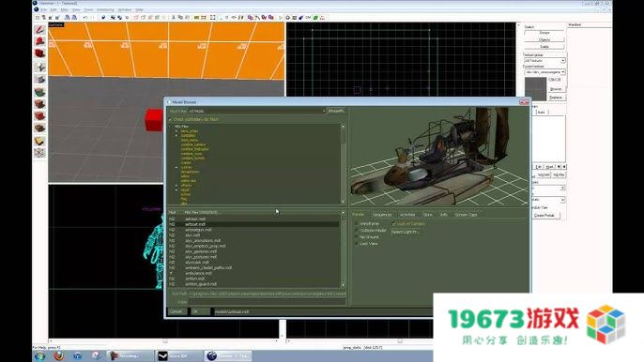Open the Firefox icon on the taskbar
Viewport: 644px width, 362px height.
point(58,355)
